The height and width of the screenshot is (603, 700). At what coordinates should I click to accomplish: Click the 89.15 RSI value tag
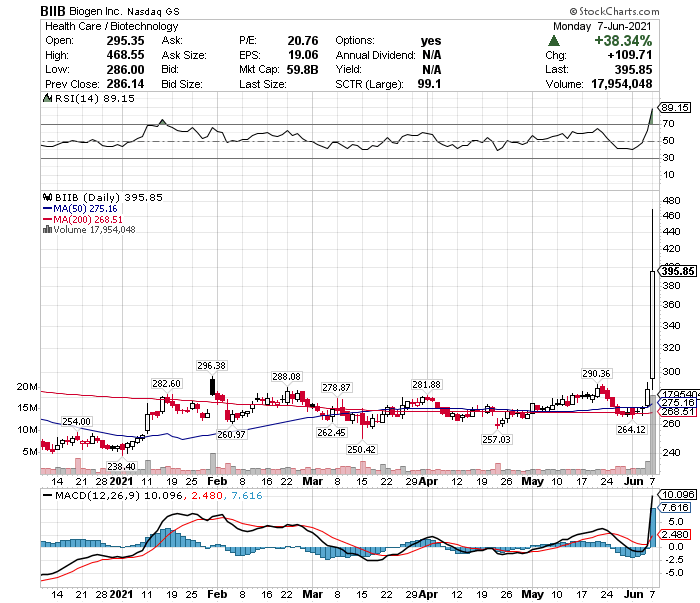tap(675, 108)
